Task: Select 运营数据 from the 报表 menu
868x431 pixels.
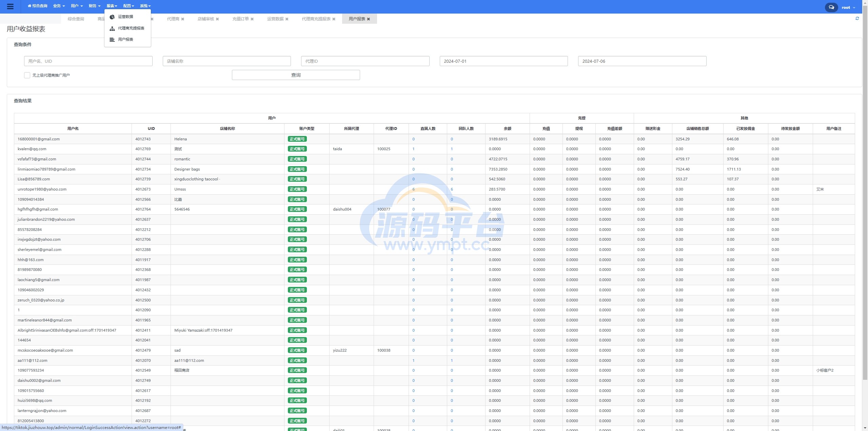Action: click(x=125, y=17)
